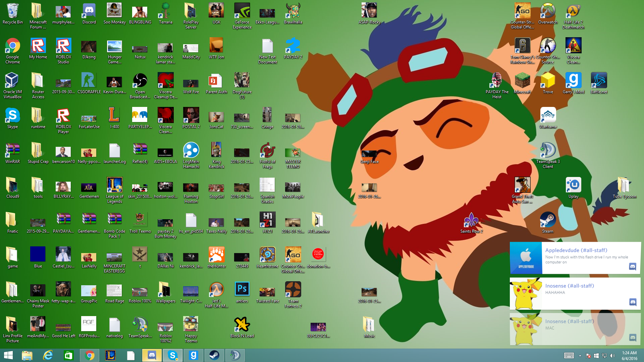Open the Appledevdude Discord notification
This screenshot has width=644, height=362.
(x=575, y=258)
